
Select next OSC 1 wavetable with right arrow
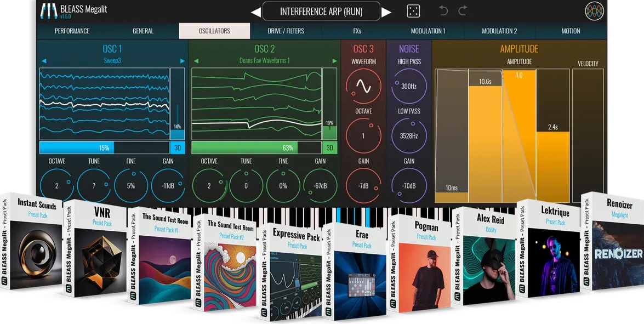point(183,61)
